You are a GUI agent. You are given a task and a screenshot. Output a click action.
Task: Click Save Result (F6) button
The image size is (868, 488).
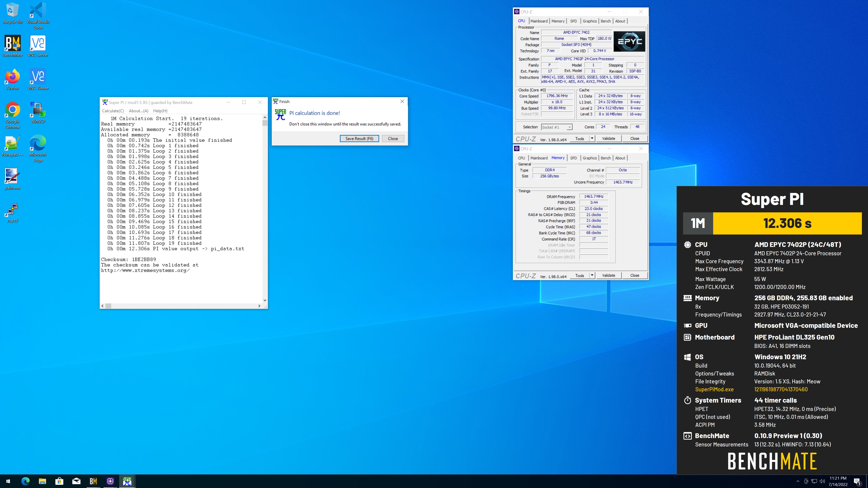point(359,138)
